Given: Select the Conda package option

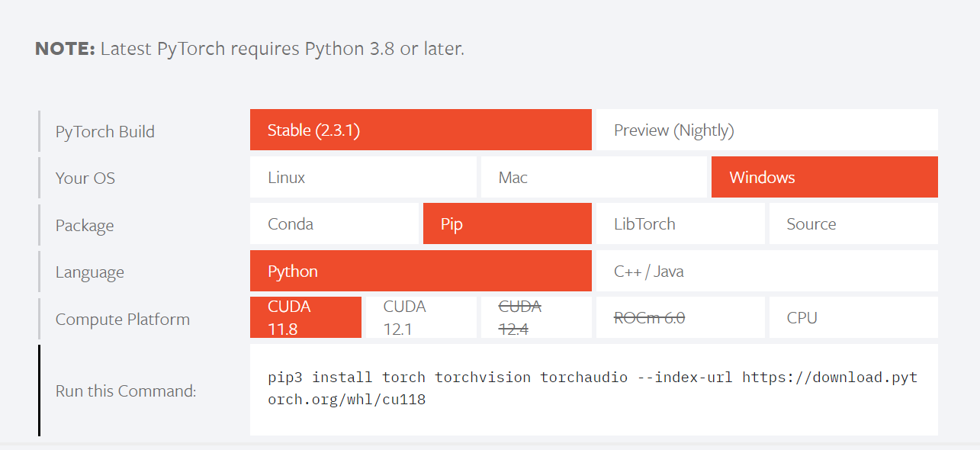Looking at the screenshot, I should coord(334,223).
